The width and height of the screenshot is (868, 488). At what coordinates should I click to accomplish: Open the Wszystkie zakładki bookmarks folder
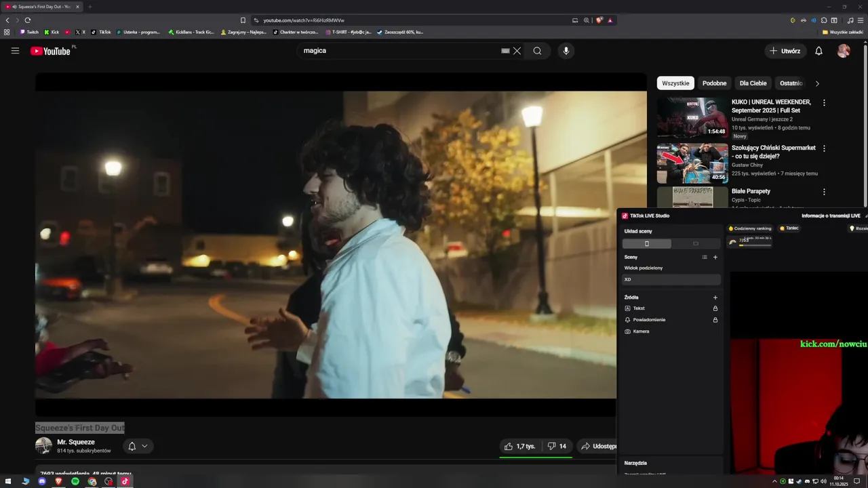[x=842, y=32]
